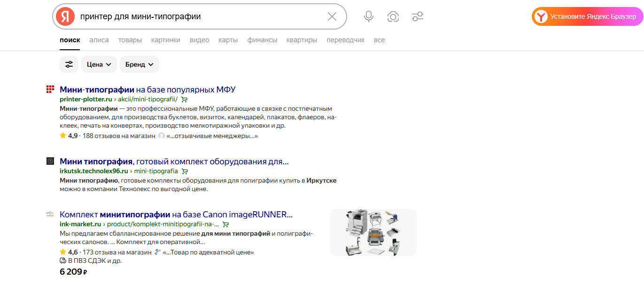Switch to the видео tab

pos(199,40)
